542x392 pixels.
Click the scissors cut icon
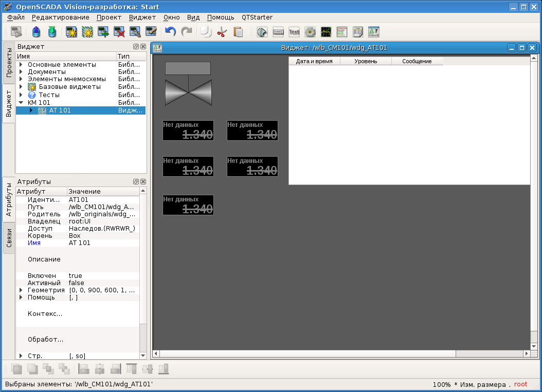click(x=222, y=32)
